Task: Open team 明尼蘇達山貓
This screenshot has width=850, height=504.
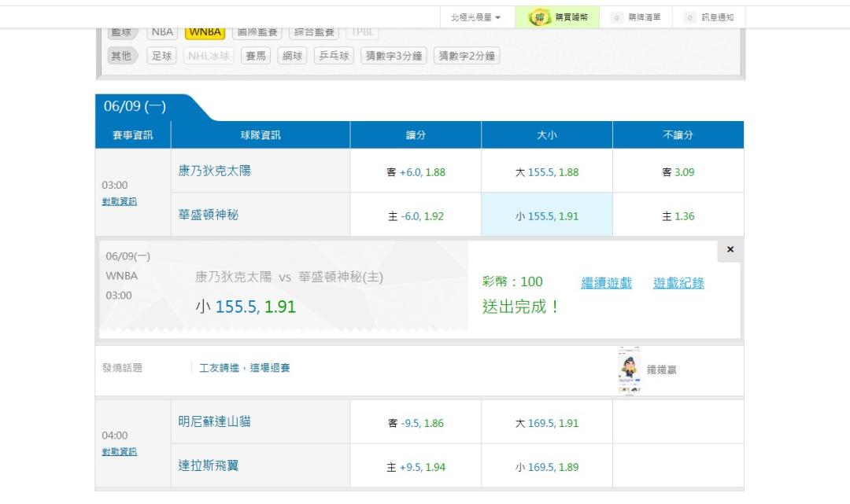Action: click(215, 421)
